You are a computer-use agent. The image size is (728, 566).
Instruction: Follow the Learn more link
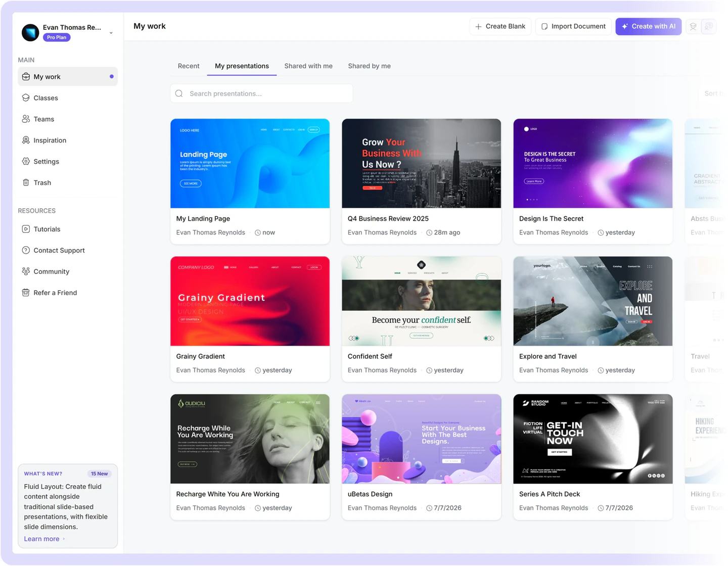44,539
